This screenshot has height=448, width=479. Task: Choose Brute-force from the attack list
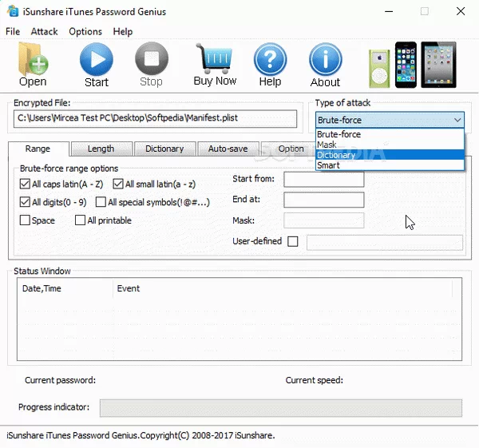390,134
